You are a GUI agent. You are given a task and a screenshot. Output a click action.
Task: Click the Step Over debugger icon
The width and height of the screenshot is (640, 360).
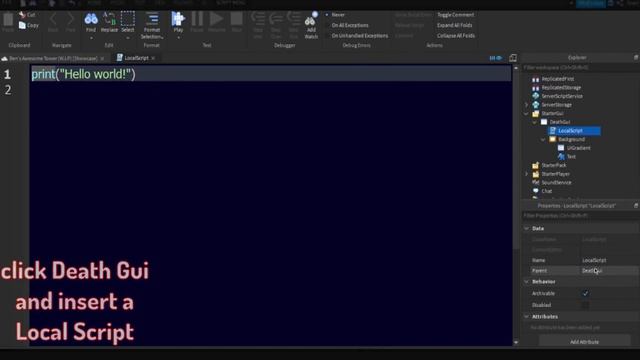coord(276,19)
